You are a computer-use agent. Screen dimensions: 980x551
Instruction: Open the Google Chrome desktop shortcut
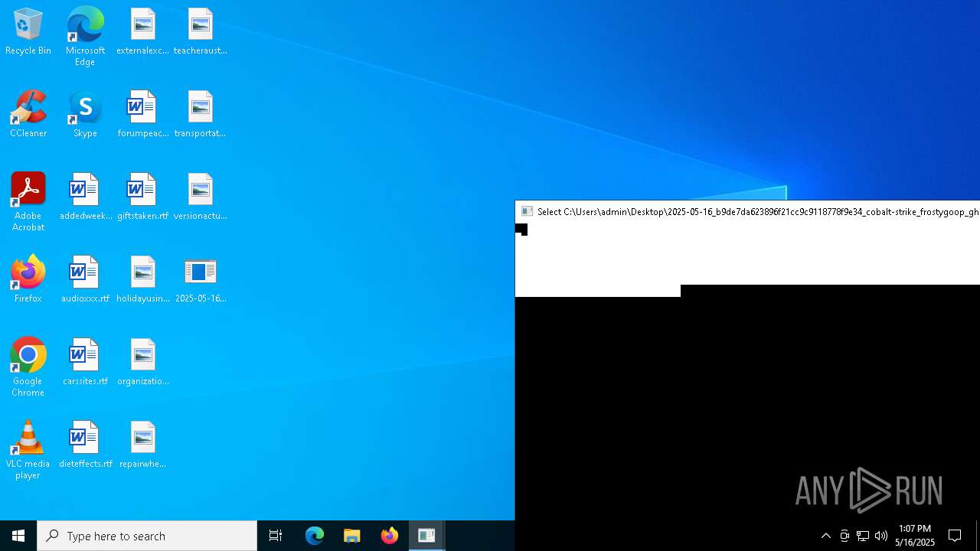pyautogui.click(x=28, y=367)
